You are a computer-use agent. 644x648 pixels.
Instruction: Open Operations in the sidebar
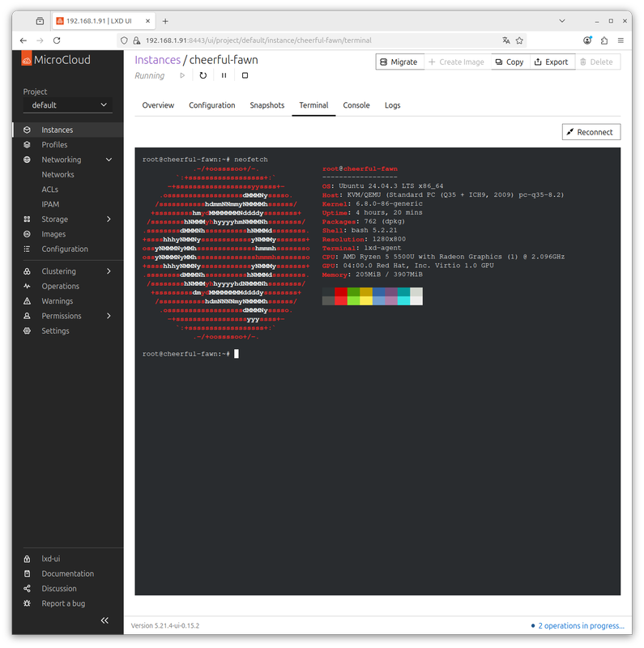tap(68, 286)
